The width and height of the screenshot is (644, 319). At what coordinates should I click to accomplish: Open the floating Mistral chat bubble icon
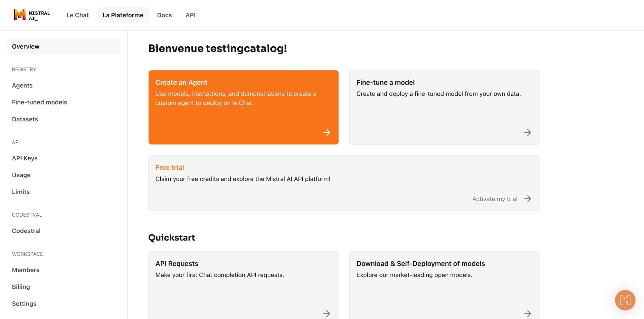(625, 300)
